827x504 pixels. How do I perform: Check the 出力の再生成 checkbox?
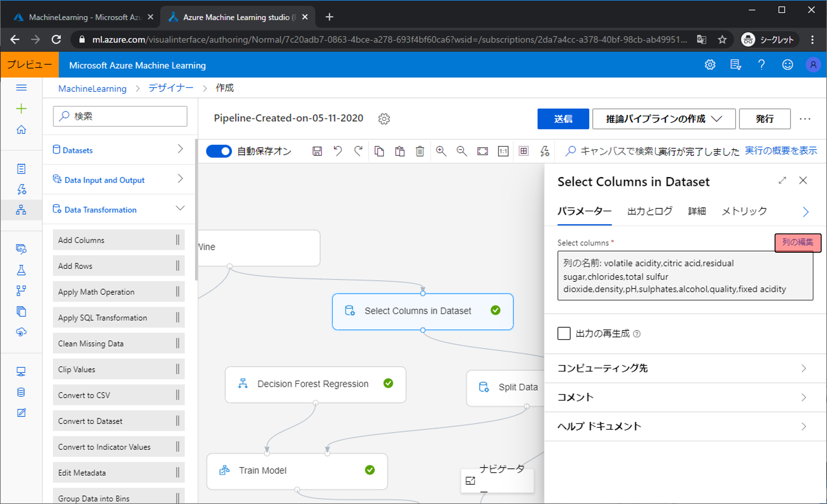(x=564, y=333)
